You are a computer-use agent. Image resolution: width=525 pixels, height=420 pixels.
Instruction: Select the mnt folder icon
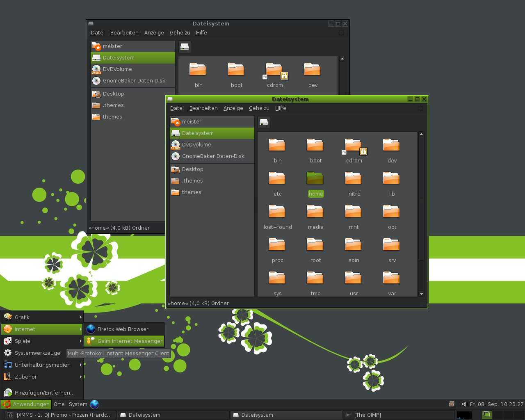coord(353,212)
